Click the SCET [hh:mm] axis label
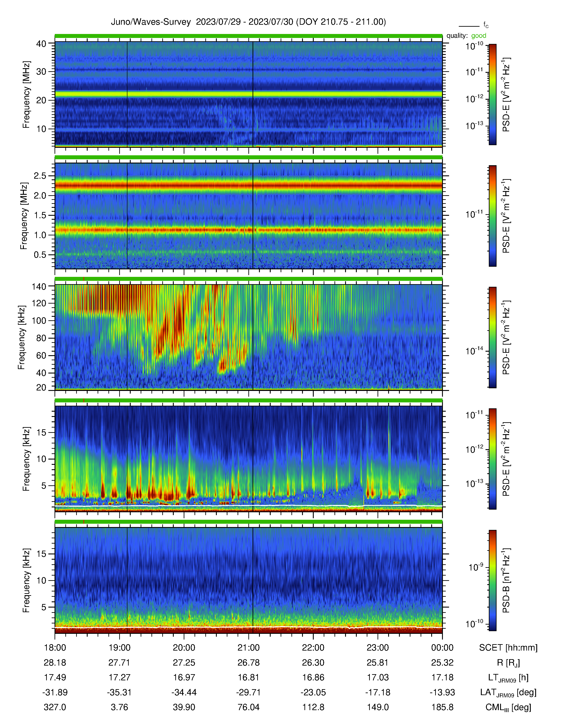 click(x=508, y=648)
